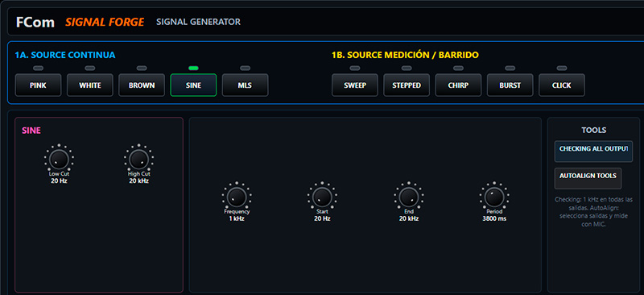Click the LED indicator above MLS
This screenshot has height=295, width=644.
click(x=246, y=68)
